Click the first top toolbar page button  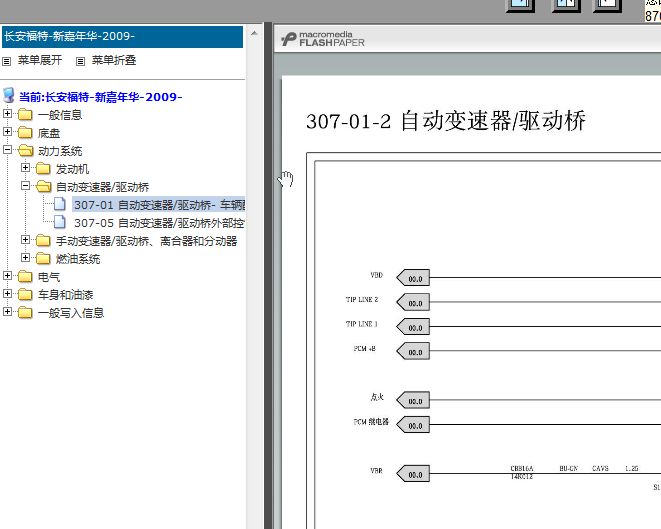click(521, 5)
